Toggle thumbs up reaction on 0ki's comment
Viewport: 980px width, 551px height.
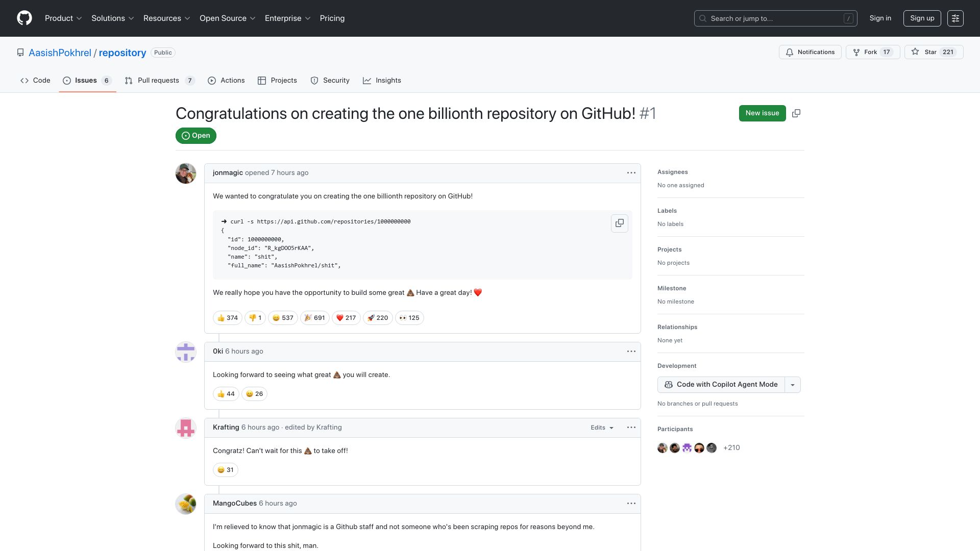click(x=226, y=394)
